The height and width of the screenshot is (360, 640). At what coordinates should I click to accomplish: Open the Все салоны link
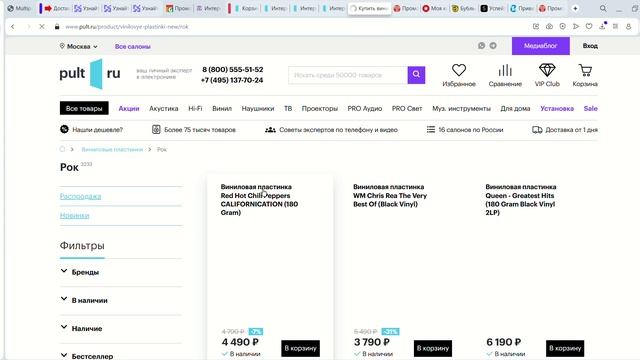point(133,47)
